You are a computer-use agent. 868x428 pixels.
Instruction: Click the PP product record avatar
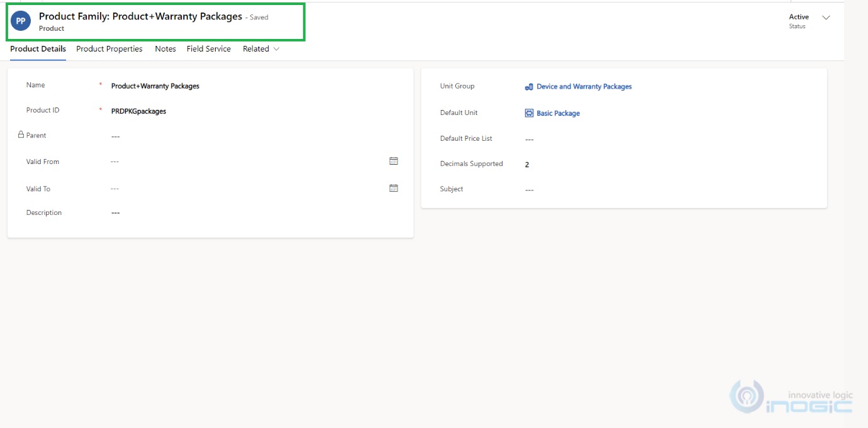[x=19, y=21]
